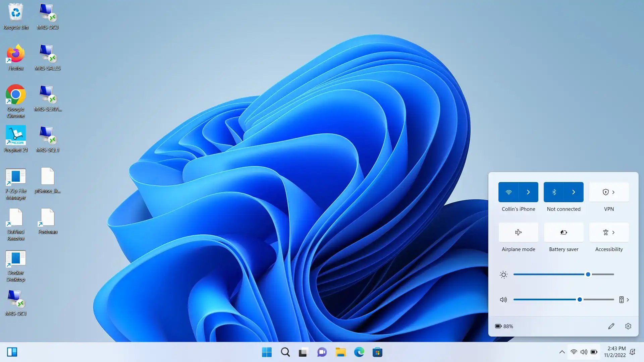Show hidden system tray icons
This screenshot has width=644, height=362.
562,352
